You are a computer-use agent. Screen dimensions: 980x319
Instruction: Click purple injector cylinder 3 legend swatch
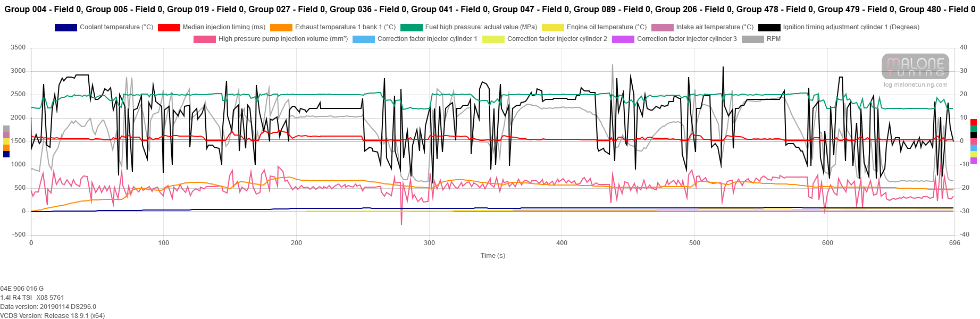point(623,39)
